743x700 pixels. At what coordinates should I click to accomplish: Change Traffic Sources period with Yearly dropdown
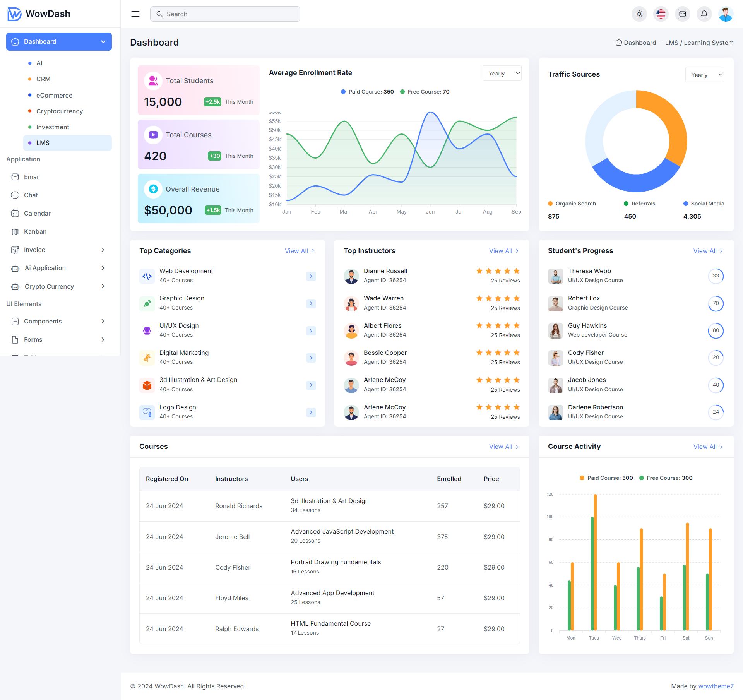704,74
